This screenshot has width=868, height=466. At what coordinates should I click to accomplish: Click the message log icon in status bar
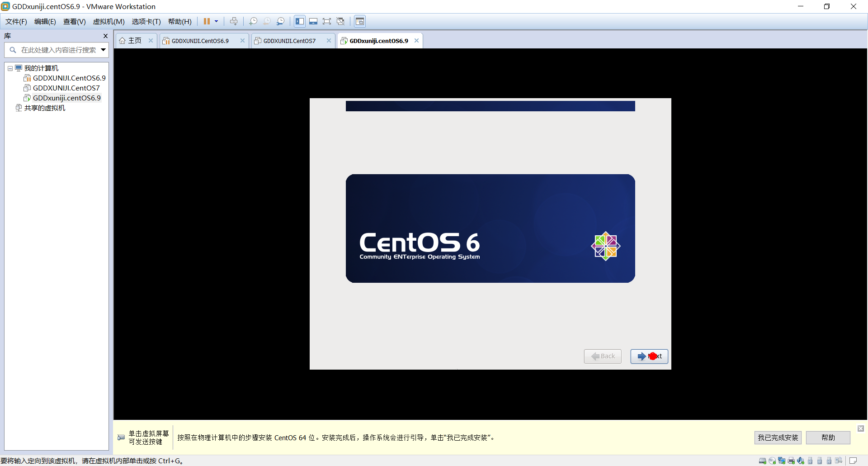point(853,461)
